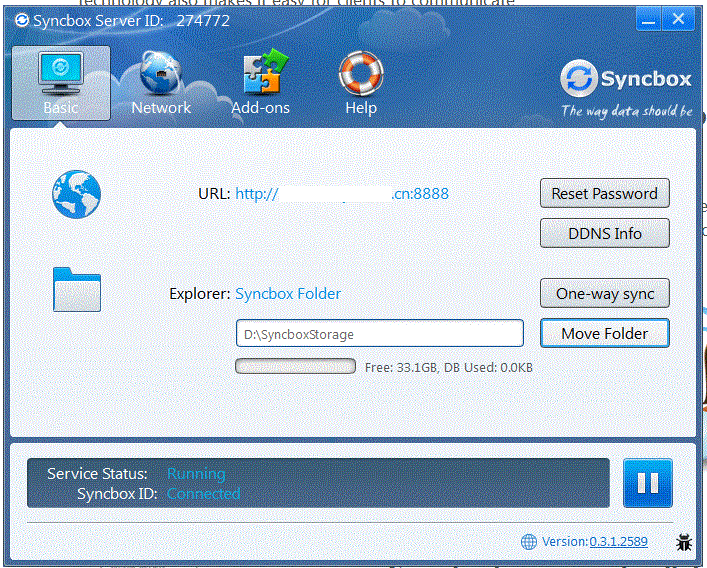Open the Syncbox Folder link
The height and width of the screenshot is (568, 707).
click(288, 294)
